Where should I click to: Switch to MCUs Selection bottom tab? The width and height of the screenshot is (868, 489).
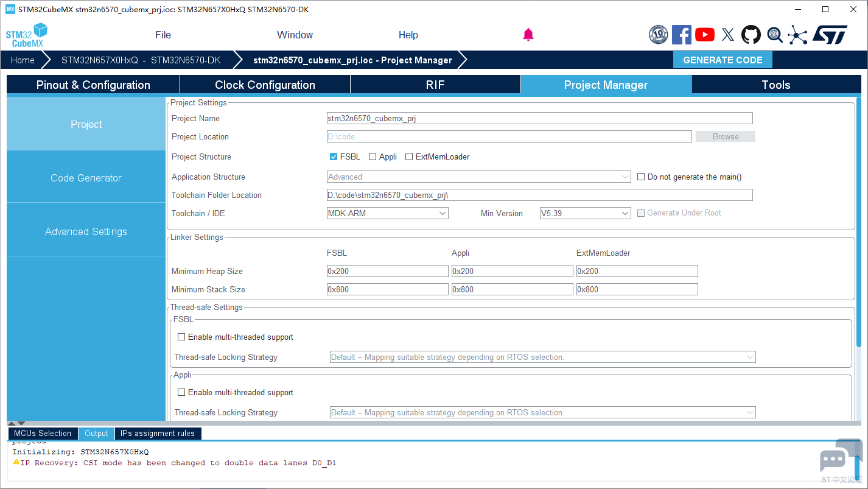[x=43, y=434]
